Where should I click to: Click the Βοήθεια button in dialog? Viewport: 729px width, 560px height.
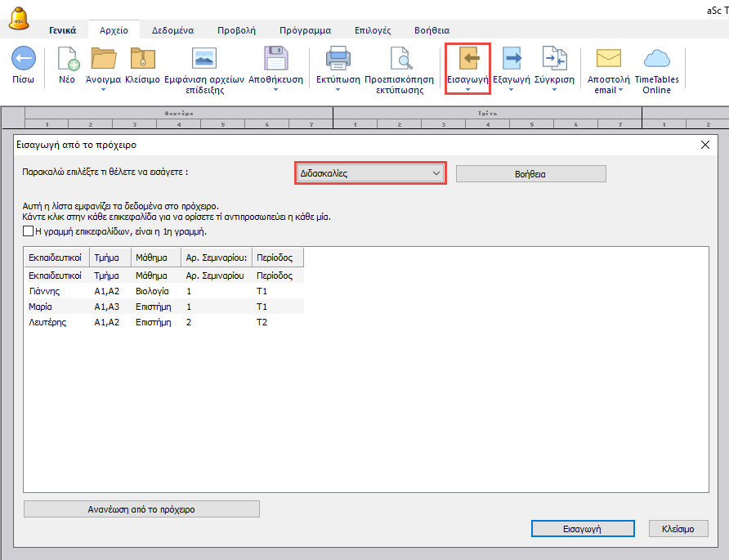(x=530, y=173)
